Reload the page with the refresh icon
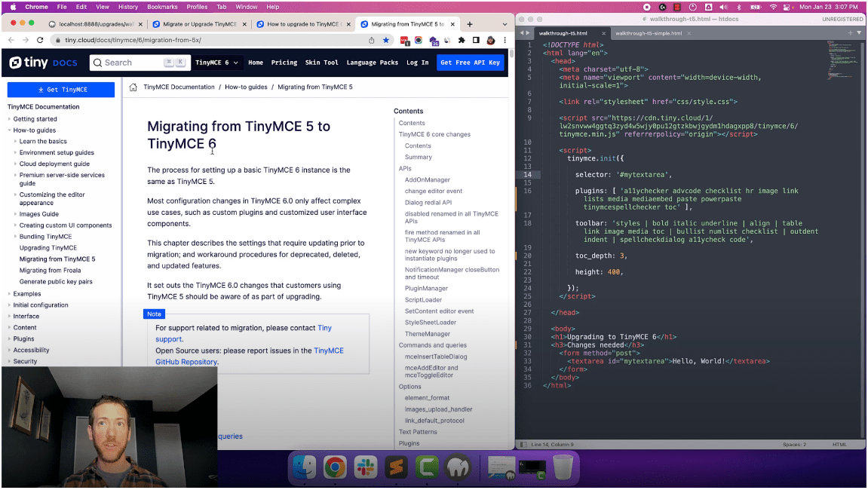Image resolution: width=868 pixels, height=490 pixels. [x=40, y=40]
